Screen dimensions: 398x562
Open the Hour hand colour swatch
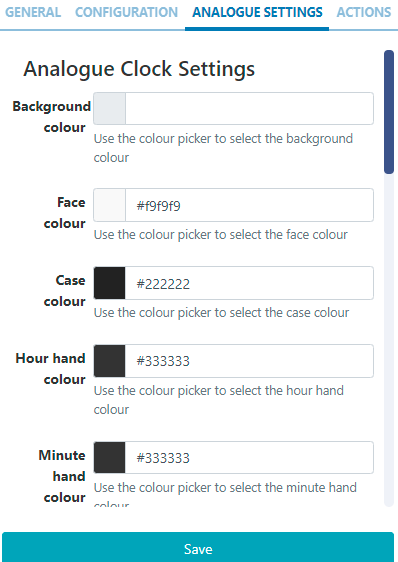[x=109, y=361]
